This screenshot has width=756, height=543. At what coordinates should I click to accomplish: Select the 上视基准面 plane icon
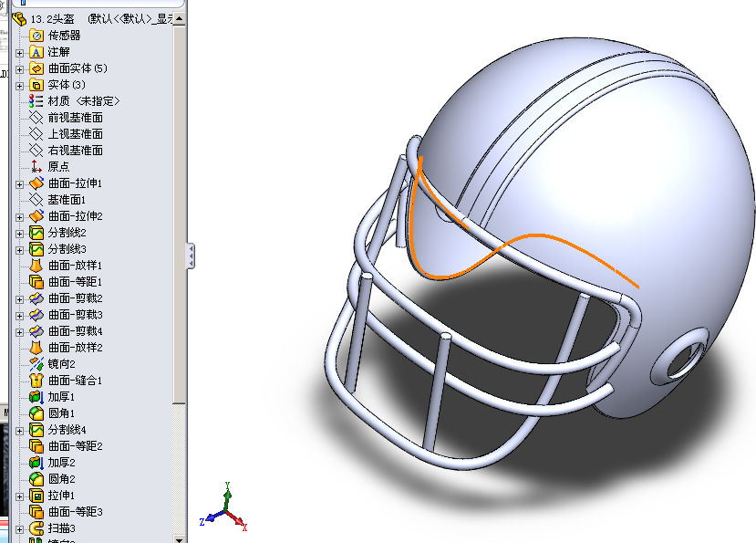[36, 134]
